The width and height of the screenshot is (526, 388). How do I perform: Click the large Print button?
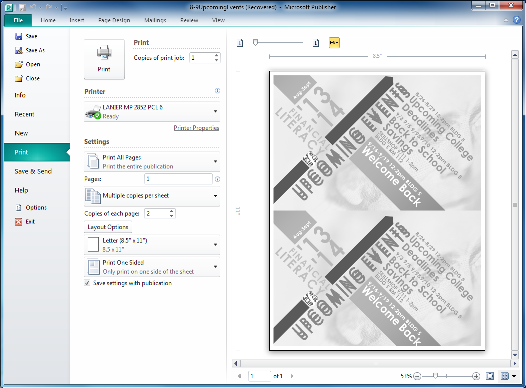[x=104, y=59]
